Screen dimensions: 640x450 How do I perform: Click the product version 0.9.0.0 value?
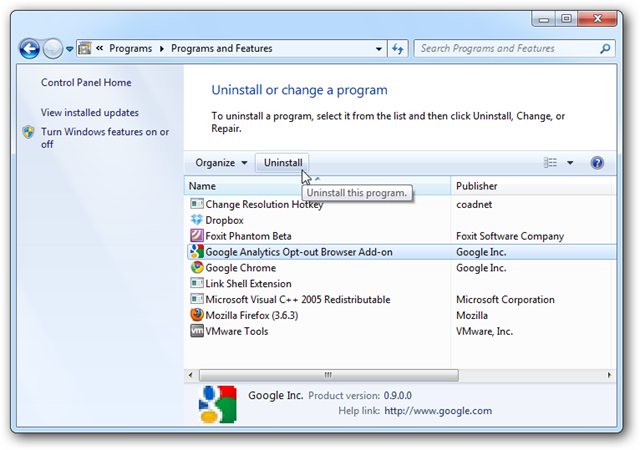click(397, 395)
